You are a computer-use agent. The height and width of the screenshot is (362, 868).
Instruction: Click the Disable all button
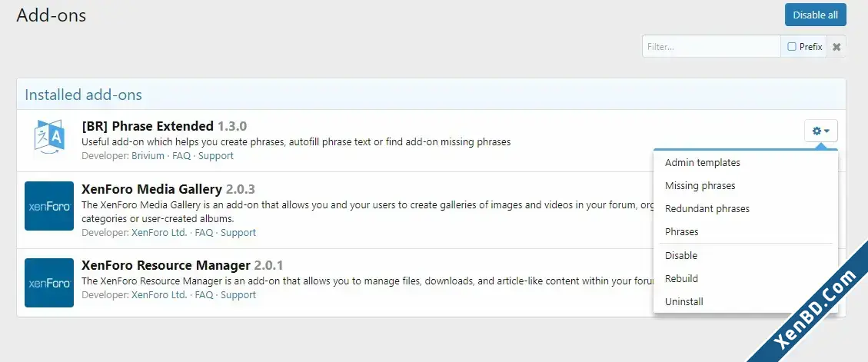click(816, 15)
